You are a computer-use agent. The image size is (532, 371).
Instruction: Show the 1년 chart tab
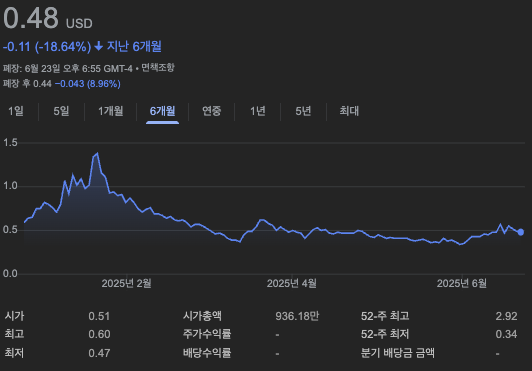coord(258,111)
